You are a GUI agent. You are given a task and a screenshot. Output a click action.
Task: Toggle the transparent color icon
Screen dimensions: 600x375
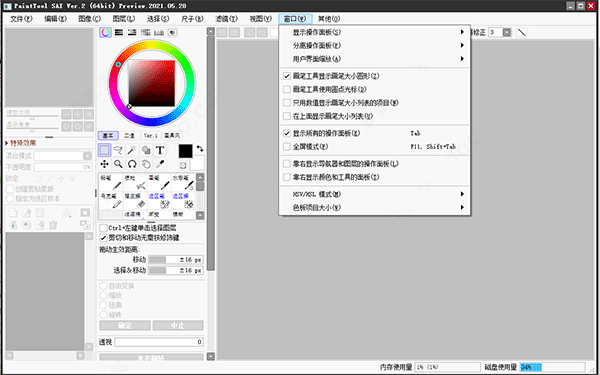183,165
